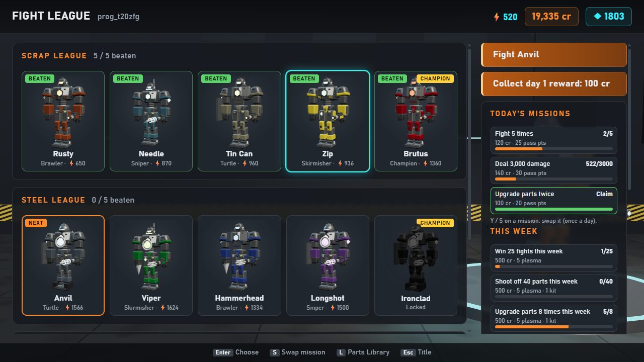Click power icon beside 936 on Zip
The image size is (644, 362).
(340, 163)
